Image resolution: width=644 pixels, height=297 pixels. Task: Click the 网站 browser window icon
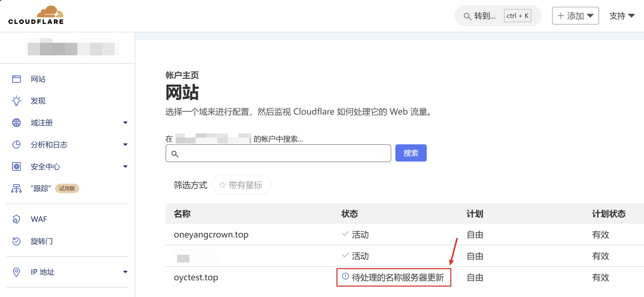pyautogui.click(x=16, y=79)
